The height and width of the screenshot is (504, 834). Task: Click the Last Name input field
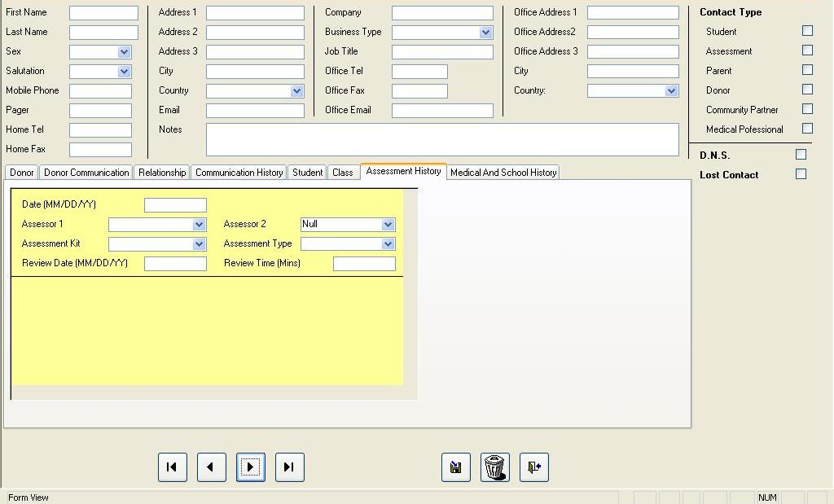point(103,33)
